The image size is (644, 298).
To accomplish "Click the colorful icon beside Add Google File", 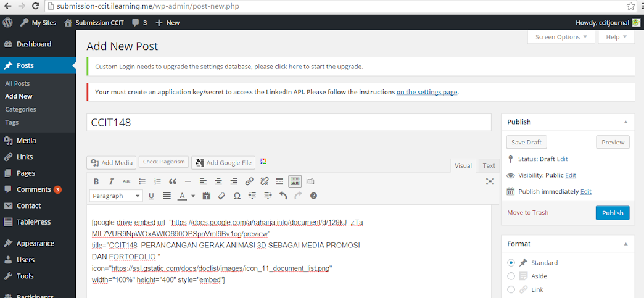I will (263, 162).
